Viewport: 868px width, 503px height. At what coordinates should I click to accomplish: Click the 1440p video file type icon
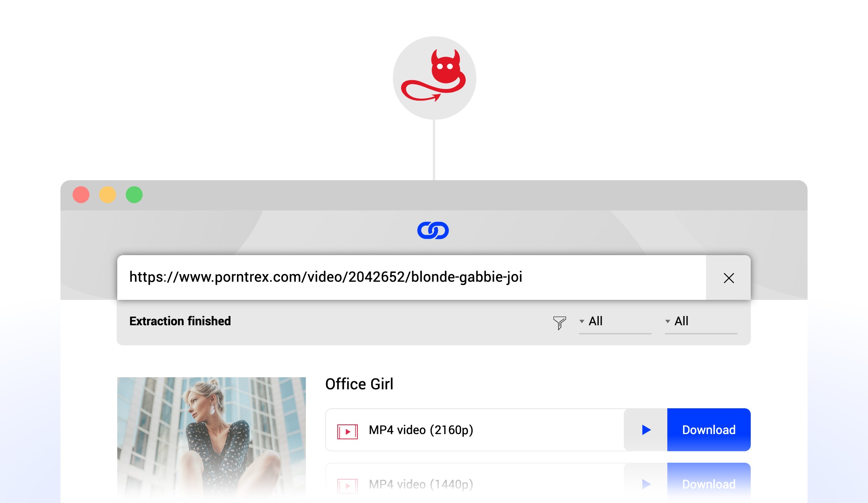coord(347,486)
